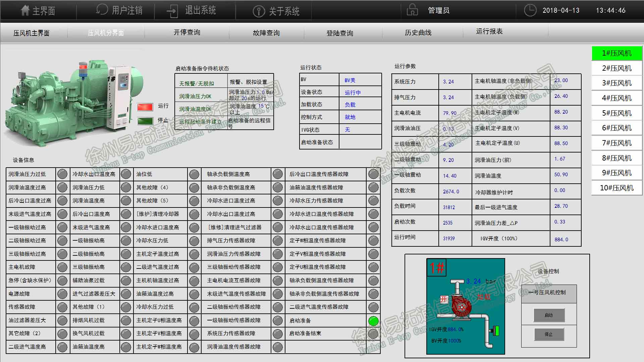The image size is (644, 362).
Task: Click the 主电机故障 status lamp
Action: [x=62, y=267]
